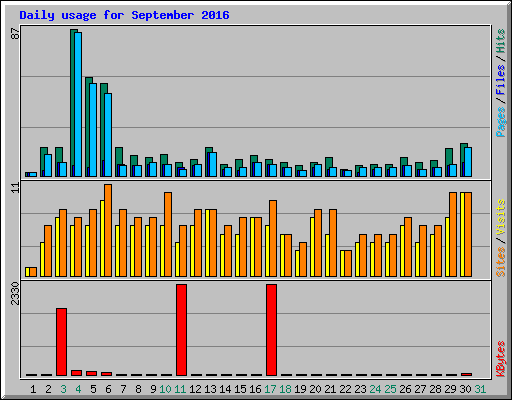
Task: Click the orange Visits bar for day 17
Action: (273, 238)
